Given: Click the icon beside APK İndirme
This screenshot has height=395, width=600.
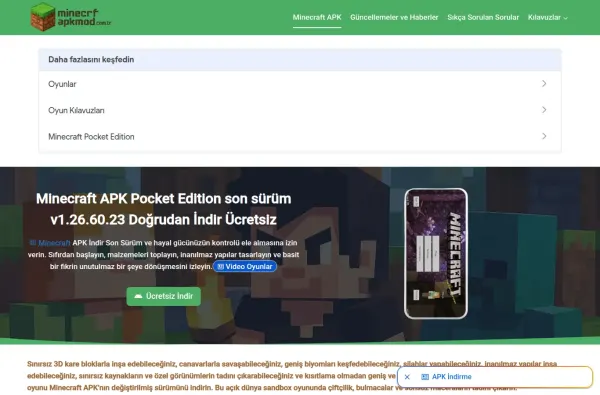Looking at the screenshot, I should pyautogui.click(x=425, y=377).
